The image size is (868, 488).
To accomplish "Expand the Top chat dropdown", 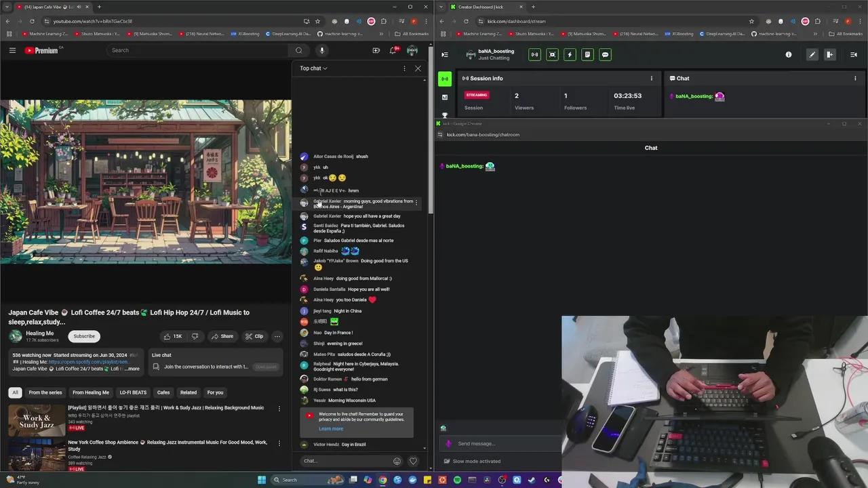I will pyautogui.click(x=313, y=68).
